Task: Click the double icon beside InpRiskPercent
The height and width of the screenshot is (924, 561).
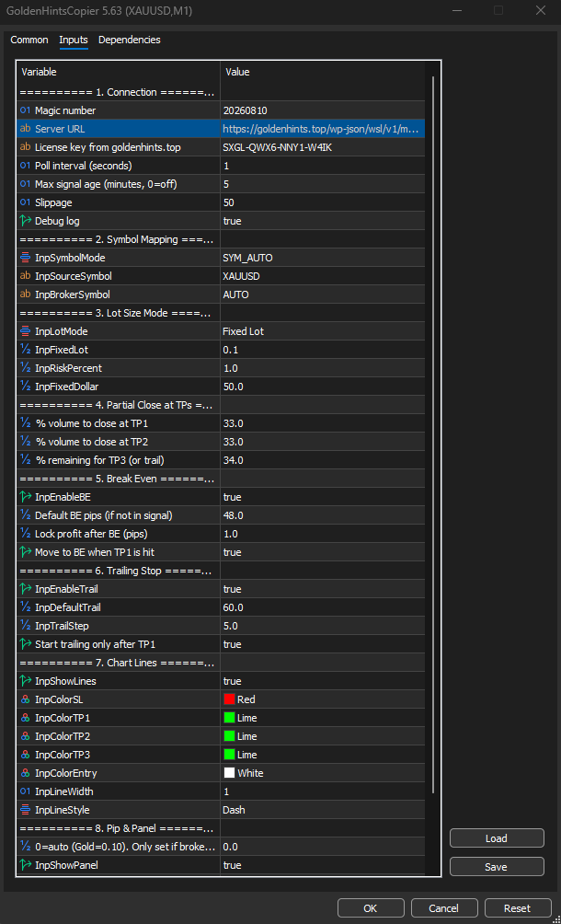Action: (26, 368)
